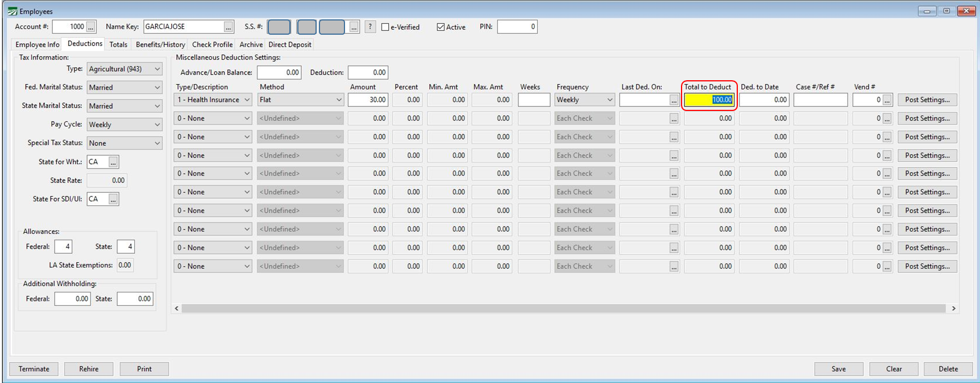The height and width of the screenshot is (383, 980).
Task: Uncheck the Active checkbox
Action: 441,27
